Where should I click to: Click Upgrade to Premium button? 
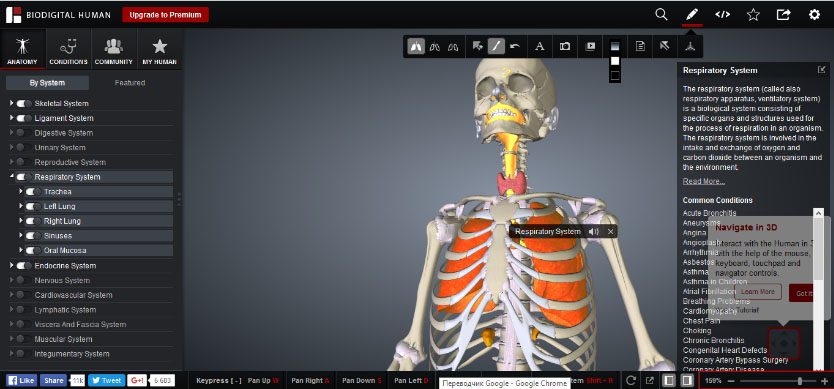click(x=165, y=15)
